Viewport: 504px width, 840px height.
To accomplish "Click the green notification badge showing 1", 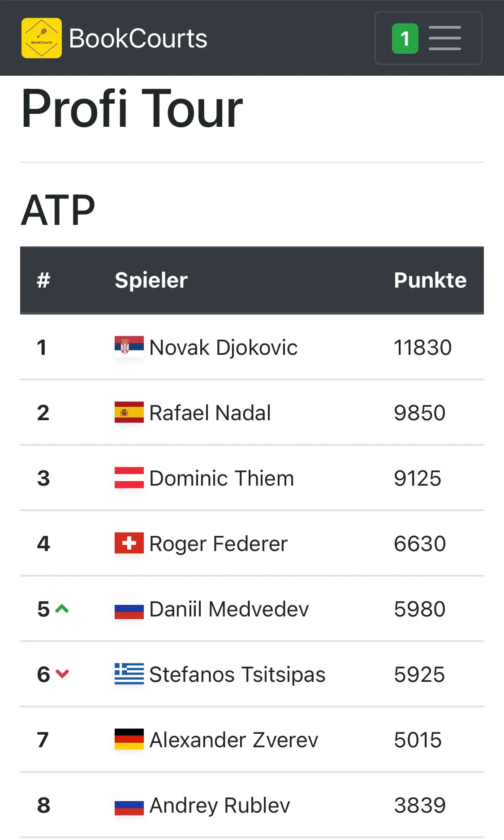I will (405, 39).
